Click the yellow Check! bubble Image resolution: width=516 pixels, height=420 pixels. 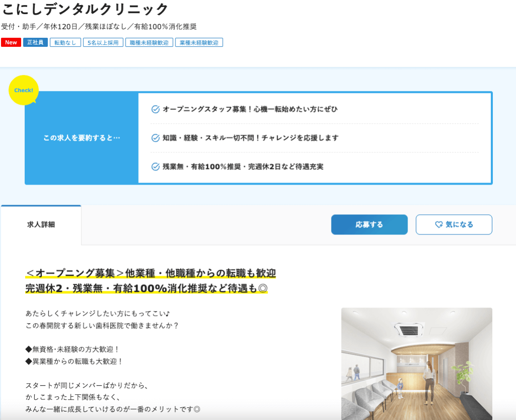[x=23, y=90]
